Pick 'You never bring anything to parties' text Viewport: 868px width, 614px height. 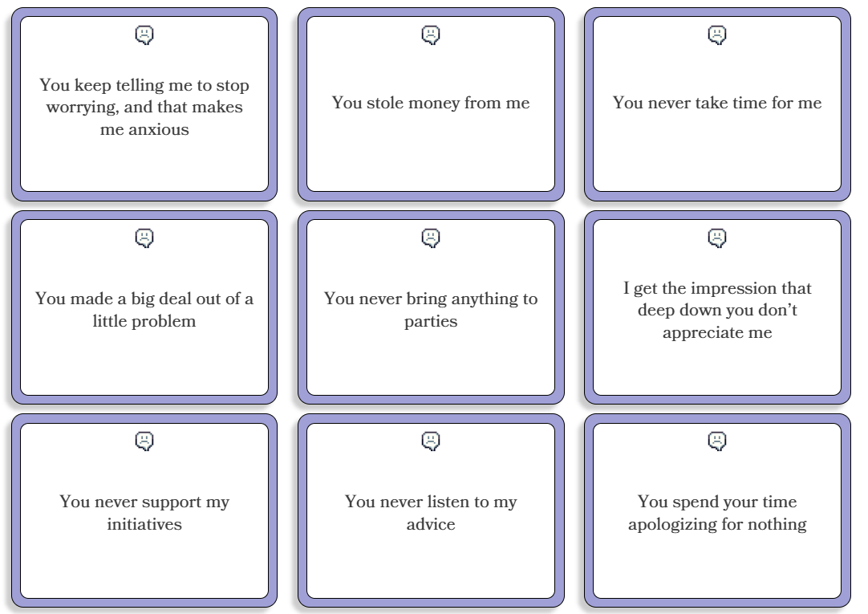click(x=431, y=310)
